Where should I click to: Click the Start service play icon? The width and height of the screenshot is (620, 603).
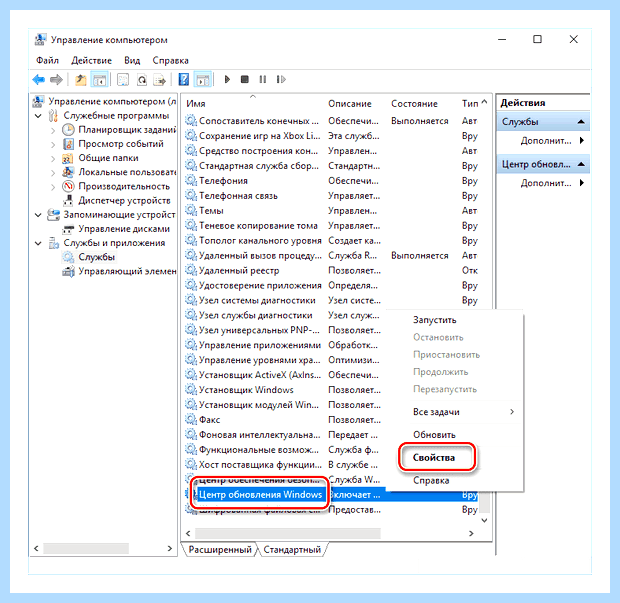(227, 80)
